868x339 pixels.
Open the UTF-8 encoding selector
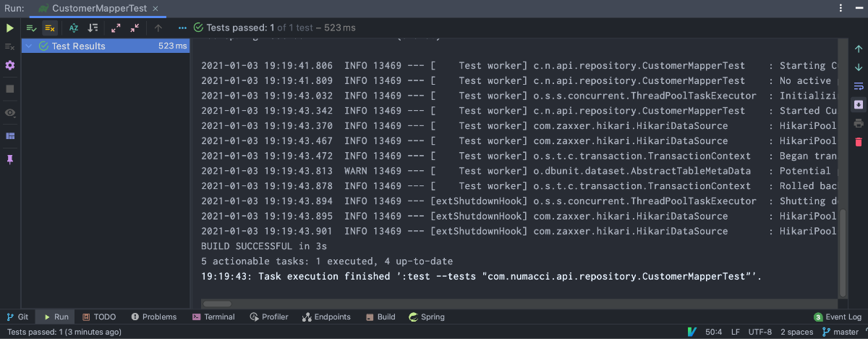pyautogui.click(x=760, y=332)
